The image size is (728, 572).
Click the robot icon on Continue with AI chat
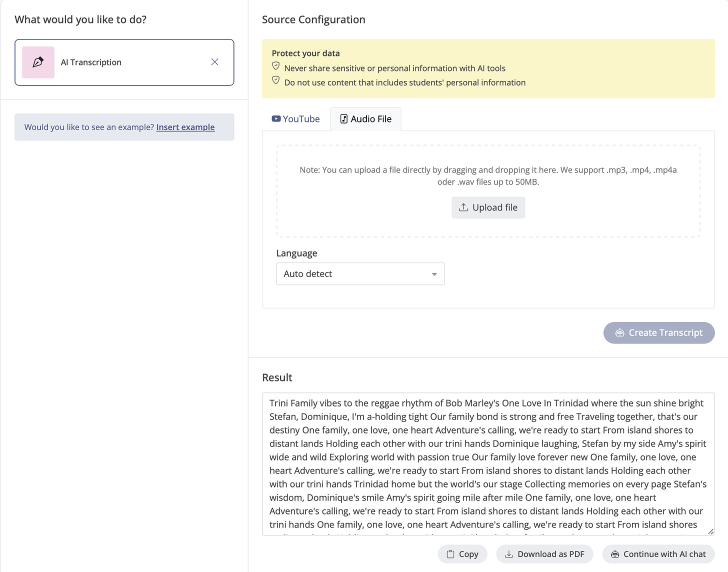tap(615, 554)
